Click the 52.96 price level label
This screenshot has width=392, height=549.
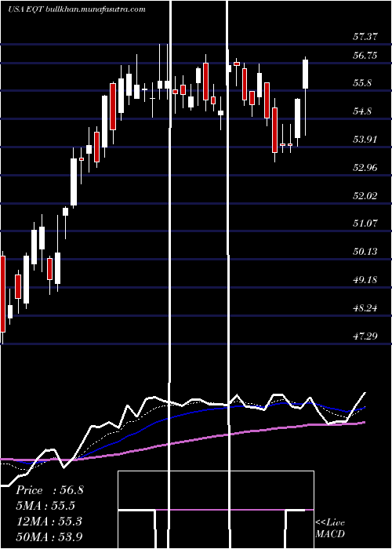[365, 167]
